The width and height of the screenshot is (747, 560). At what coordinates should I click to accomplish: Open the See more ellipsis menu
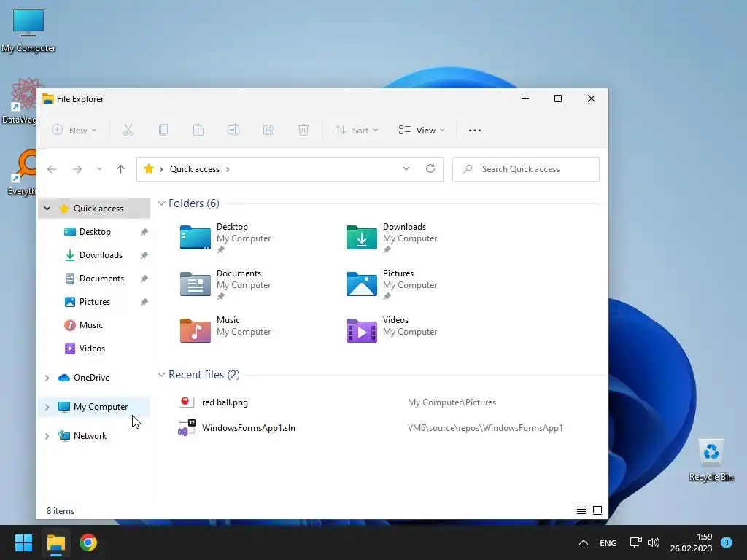click(474, 130)
